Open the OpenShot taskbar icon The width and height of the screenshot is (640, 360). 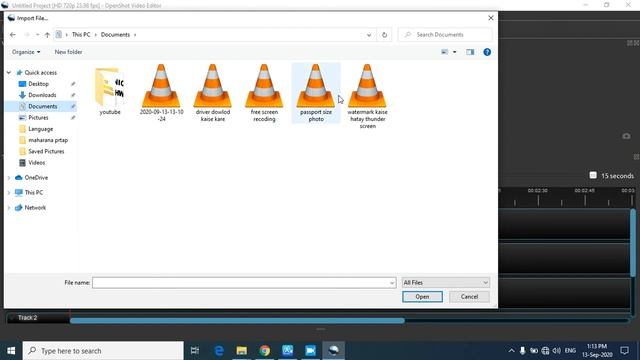[333, 351]
